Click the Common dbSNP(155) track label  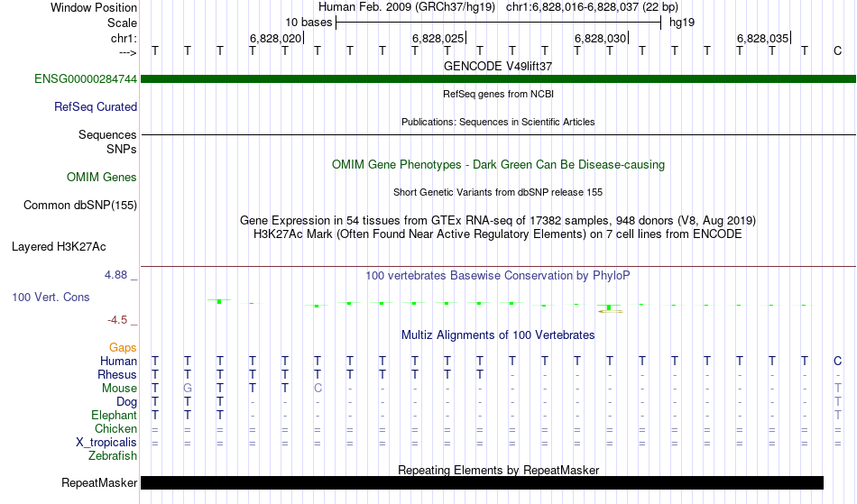coord(80,206)
